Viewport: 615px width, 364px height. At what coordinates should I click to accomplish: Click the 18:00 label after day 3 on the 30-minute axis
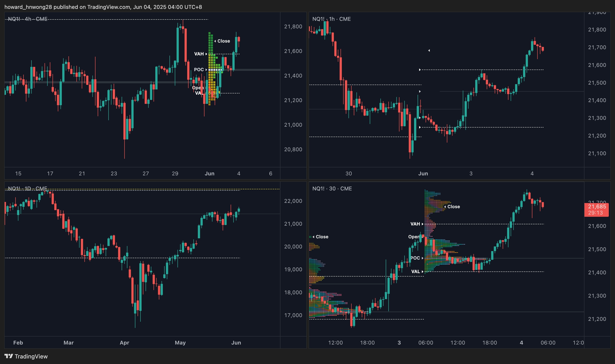pos(489,343)
